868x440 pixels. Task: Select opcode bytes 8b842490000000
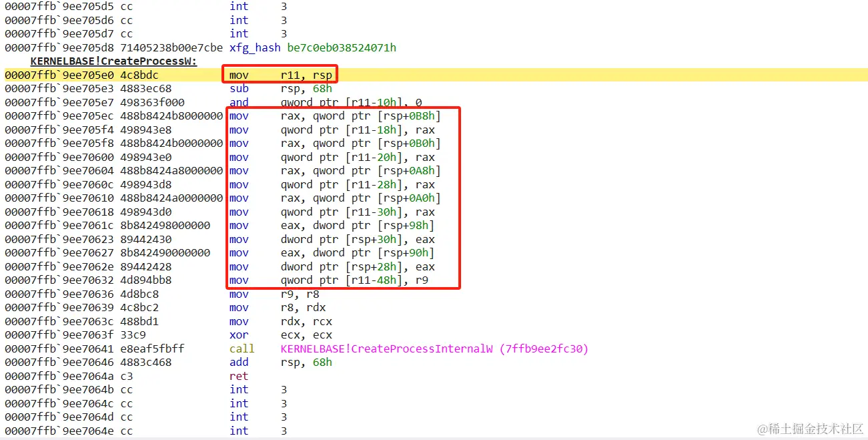(165, 253)
